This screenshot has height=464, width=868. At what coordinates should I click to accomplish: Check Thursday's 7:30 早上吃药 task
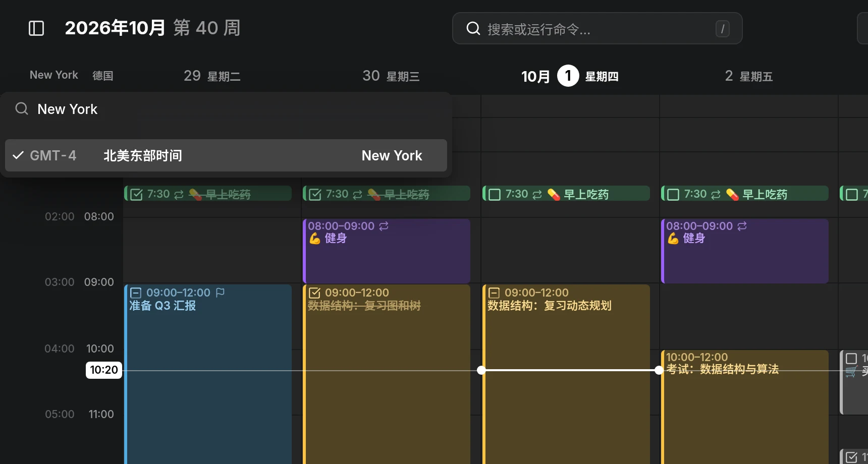pyautogui.click(x=495, y=194)
